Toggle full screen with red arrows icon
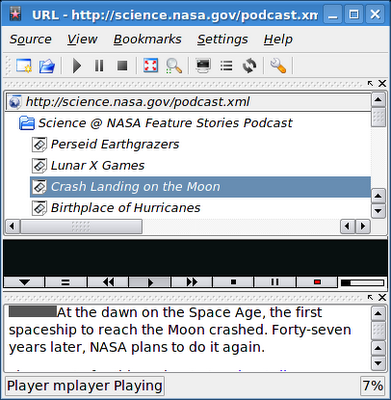This screenshot has height=400, width=391. tap(150, 65)
